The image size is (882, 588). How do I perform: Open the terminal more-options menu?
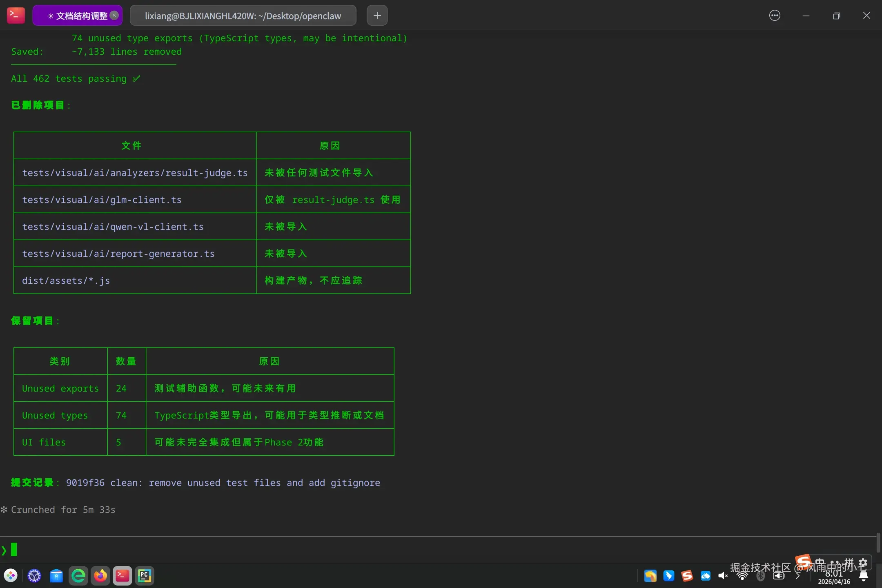click(x=775, y=16)
